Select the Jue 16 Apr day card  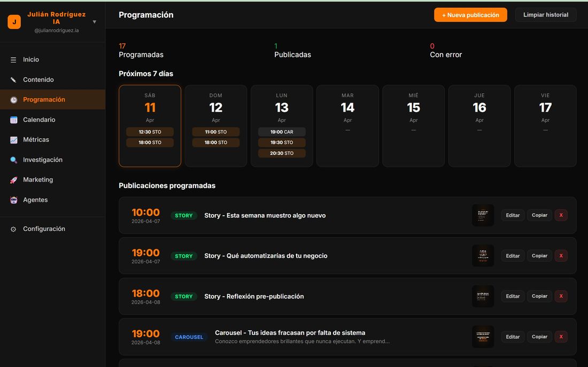coord(479,126)
